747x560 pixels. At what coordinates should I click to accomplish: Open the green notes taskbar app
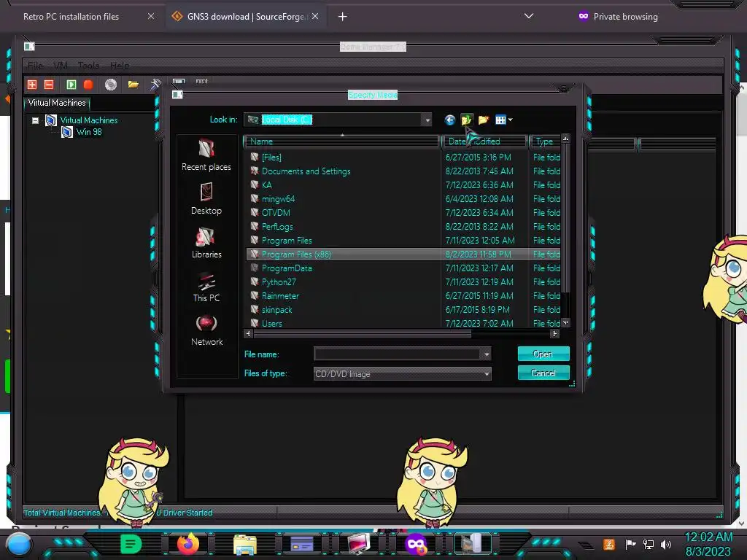[131, 544]
